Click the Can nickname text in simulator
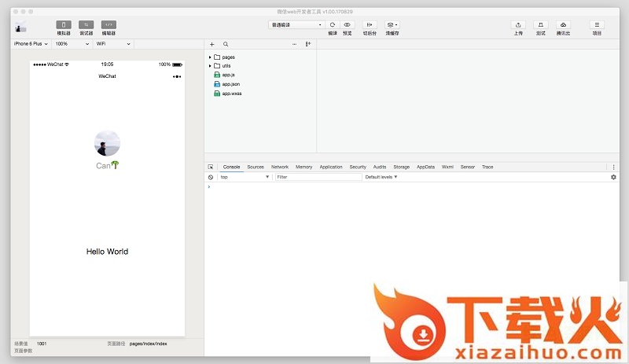Image resolution: width=629 pixels, height=364 pixels. pyautogui.click(x=107, y=165)
